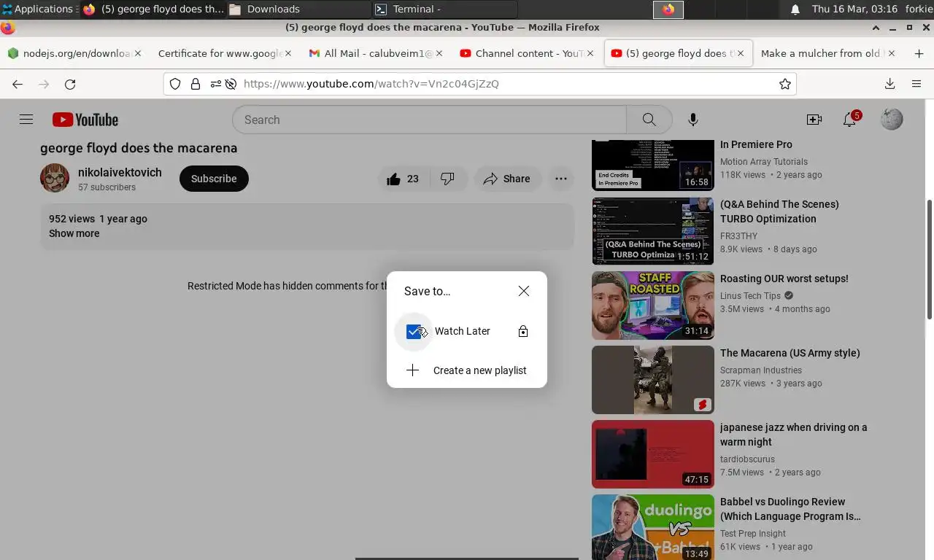Open more actions three-dot menu

[560, 179]
